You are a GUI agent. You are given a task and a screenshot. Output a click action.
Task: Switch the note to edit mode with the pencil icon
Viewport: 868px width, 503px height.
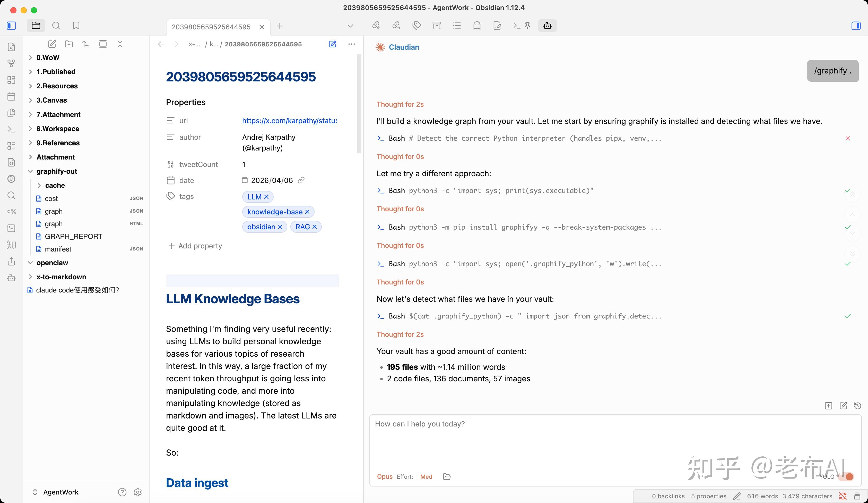[332, 44]
